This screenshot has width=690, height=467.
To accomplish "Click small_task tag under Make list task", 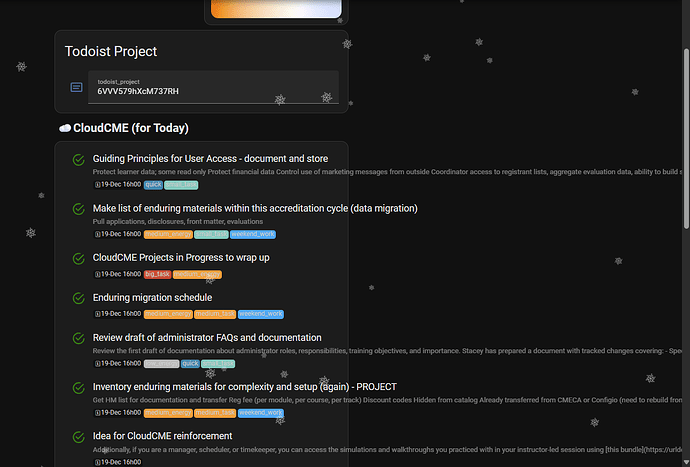I will (211, 234).
